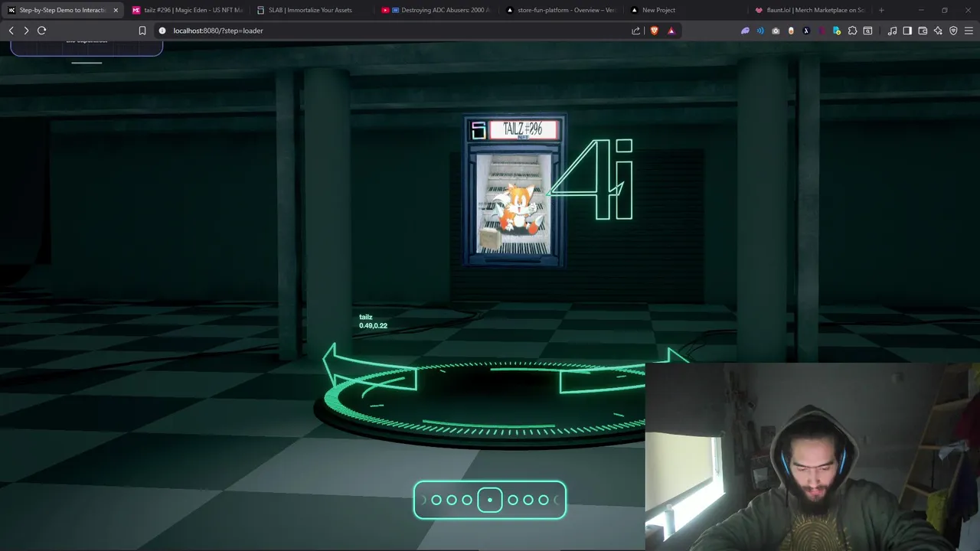Reload the localhost page
Image resolution: width=980 pixels, height=551 pixels.
(41, 31)
